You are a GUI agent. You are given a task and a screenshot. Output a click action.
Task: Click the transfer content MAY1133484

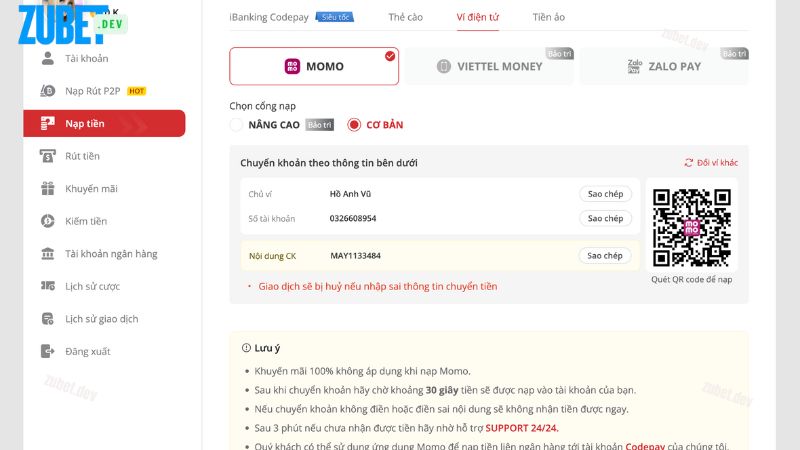pyautogui.click(x=355, y=256)
